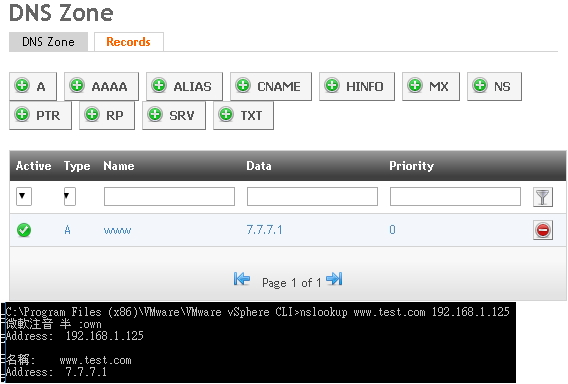Screen dimensions: 568x384
Task: Add a new AAAA record
Action: click(101, 86)
